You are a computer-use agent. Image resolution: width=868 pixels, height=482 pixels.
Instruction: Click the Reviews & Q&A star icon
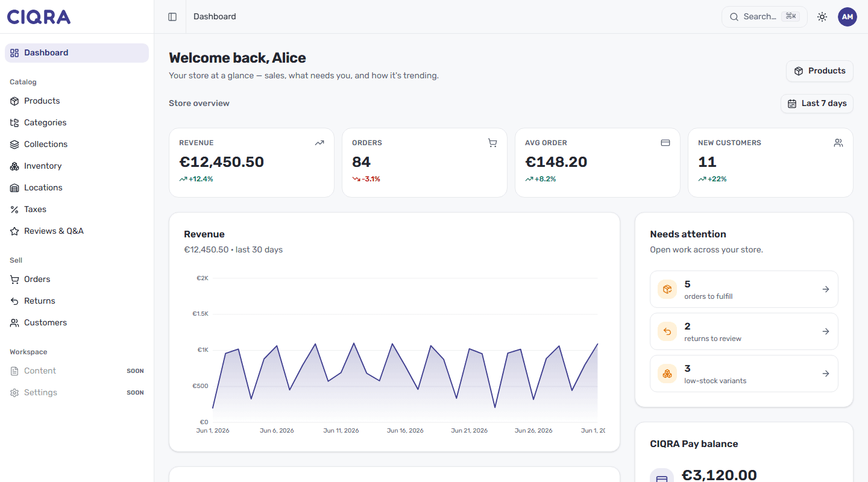coord(14,231)
